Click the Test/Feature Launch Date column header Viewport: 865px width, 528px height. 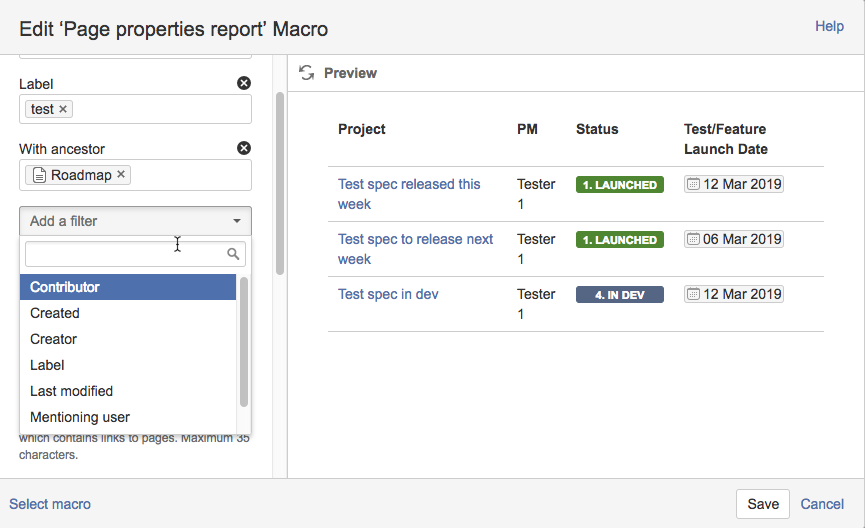tap(725, 139)
